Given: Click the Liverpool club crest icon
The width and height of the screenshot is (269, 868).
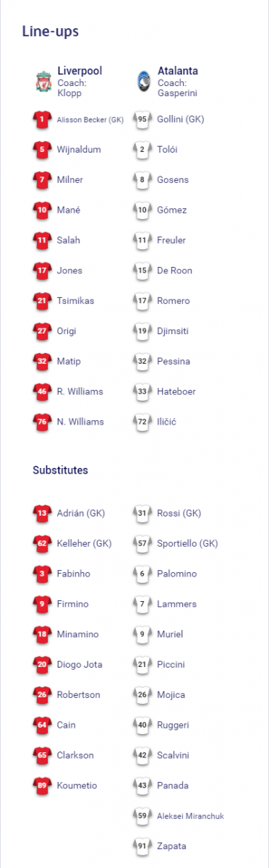Looking at the screenshot, I should coord(43,82).
